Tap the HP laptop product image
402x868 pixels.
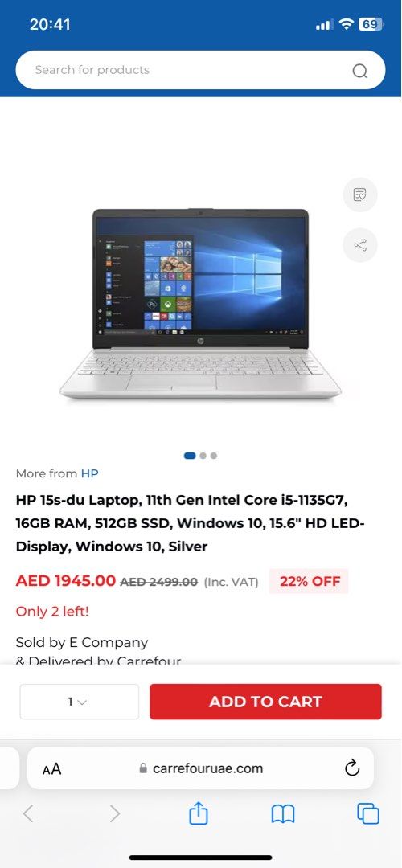(x=200, y=303)
